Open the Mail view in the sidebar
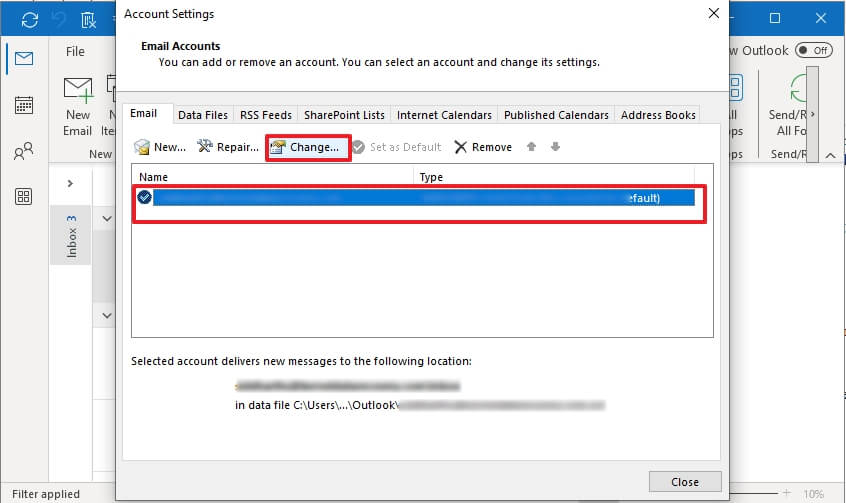The image size is (846, 503). point(24,58)
